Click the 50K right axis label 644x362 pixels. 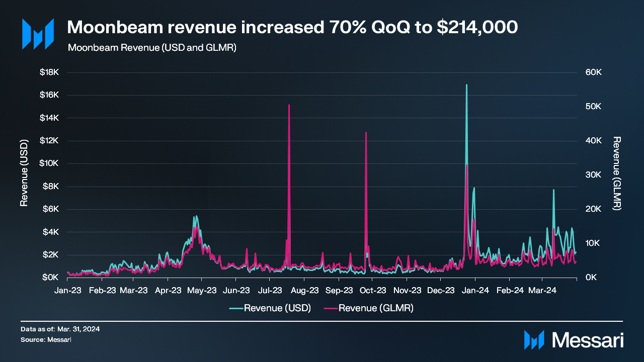tap(594, 107)
